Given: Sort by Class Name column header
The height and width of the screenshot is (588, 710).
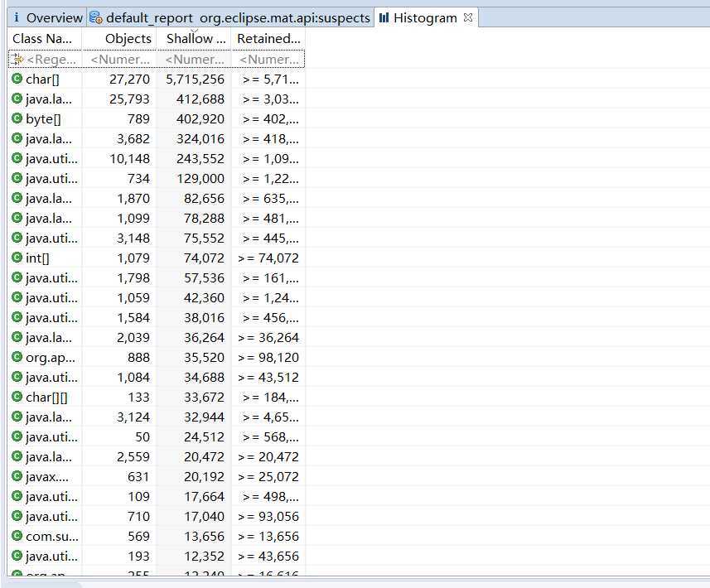Looking at the screenshot, I should (45, 39).
